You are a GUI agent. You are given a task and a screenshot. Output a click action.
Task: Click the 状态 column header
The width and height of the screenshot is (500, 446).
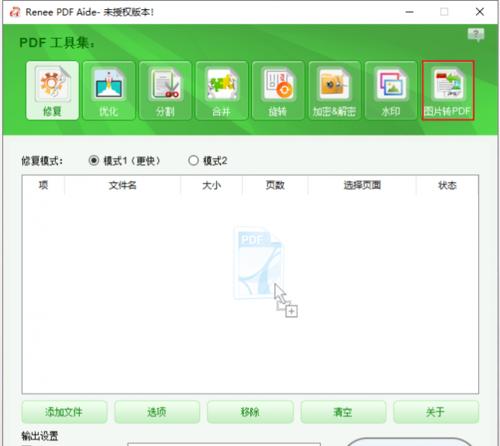(447, 185)
